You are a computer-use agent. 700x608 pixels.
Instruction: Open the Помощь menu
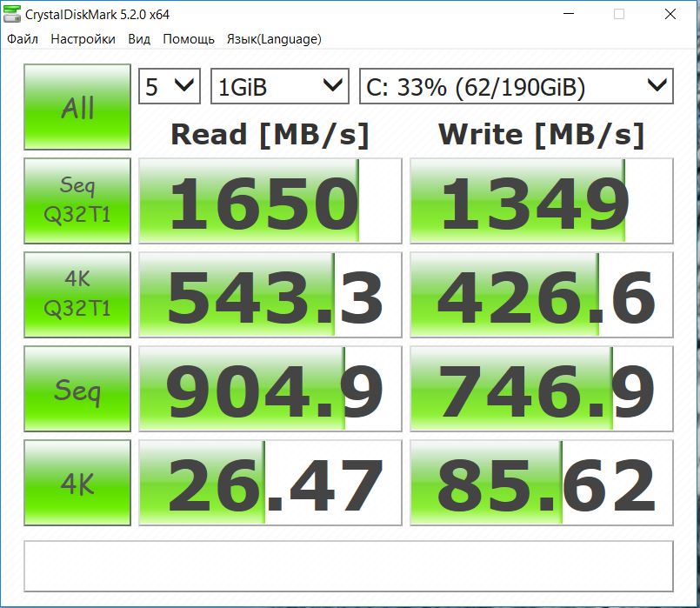click(189, 39)
